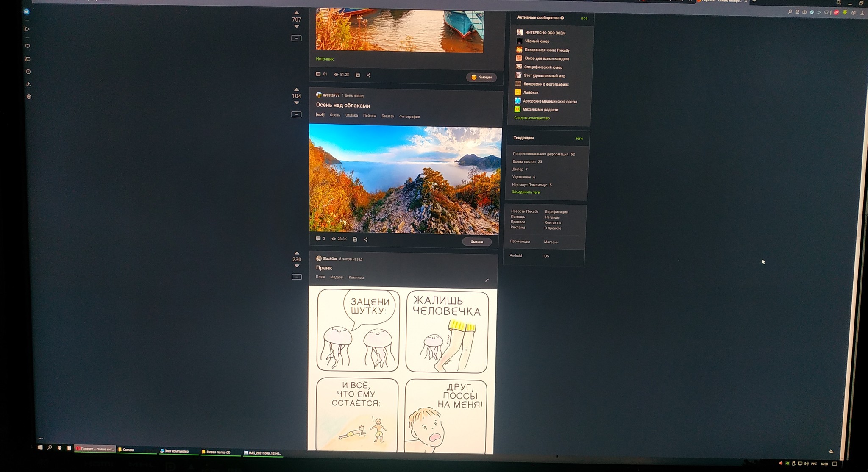Click the green arrow download extension icon

(x=845, y=13)
